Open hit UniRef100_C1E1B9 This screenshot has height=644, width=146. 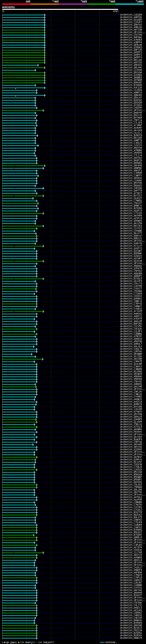(131, 15)
